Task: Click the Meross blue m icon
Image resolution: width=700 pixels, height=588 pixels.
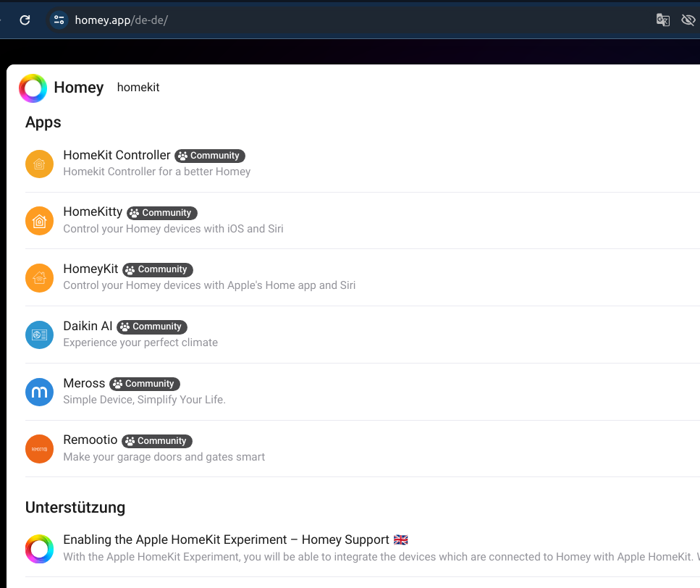Action: coord(39,392)
